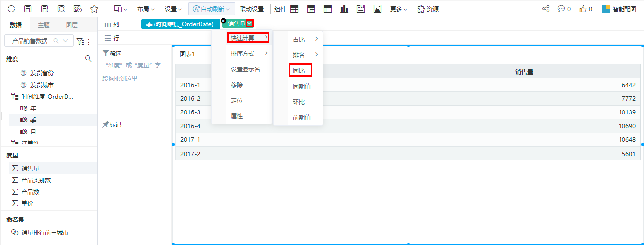Image resolution: width=644 pixels, height=245 pixels.
Task: Click the 季 (时间维度_OrderDate) column pill
Action: (x=180, y=24)
